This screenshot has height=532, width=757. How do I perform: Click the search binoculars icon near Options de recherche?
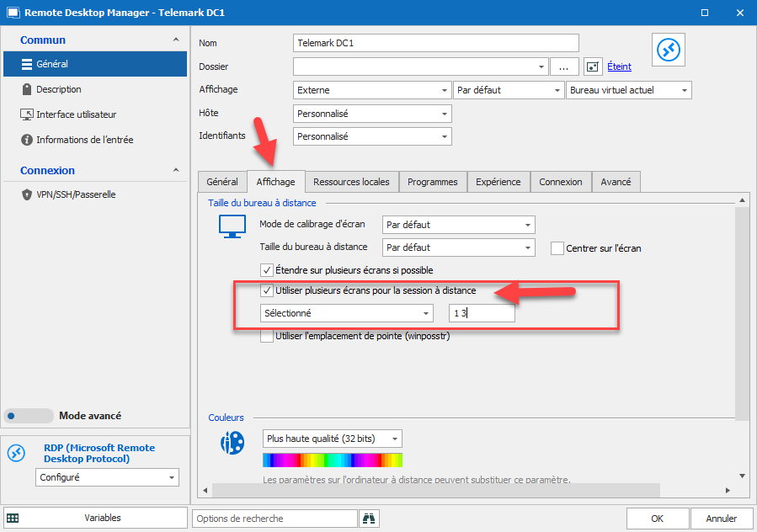368,518
